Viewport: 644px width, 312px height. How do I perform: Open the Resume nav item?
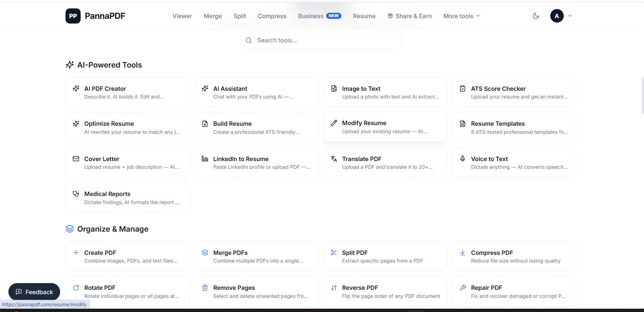(x=364, y=16)
